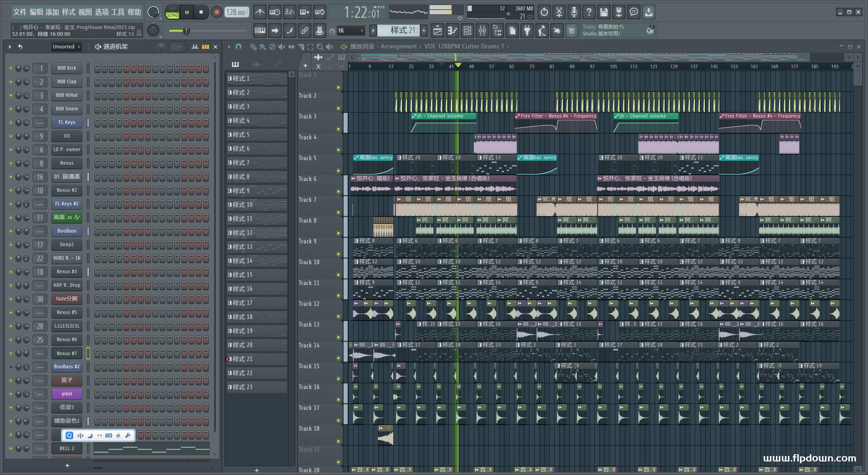Image resolution: width=868 pixels, height=475 pixels.
Task: Enable typing keyboard to piano icon
Action: [260, 31]
